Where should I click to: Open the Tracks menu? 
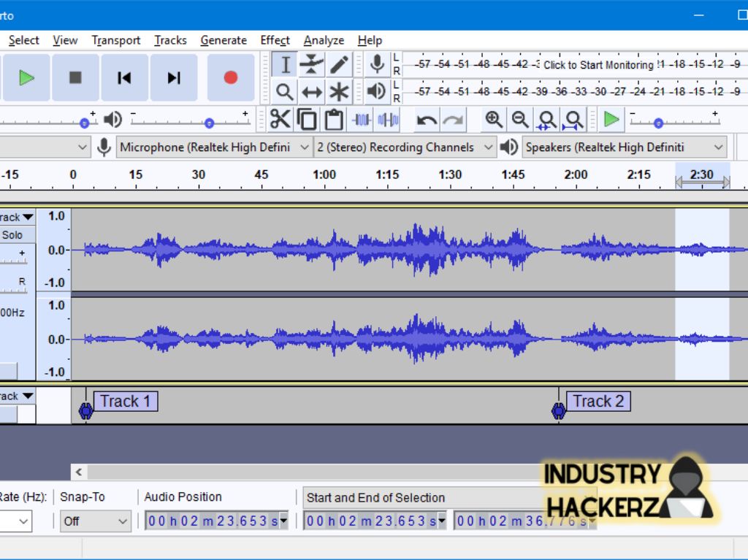(x=170, y=41)
